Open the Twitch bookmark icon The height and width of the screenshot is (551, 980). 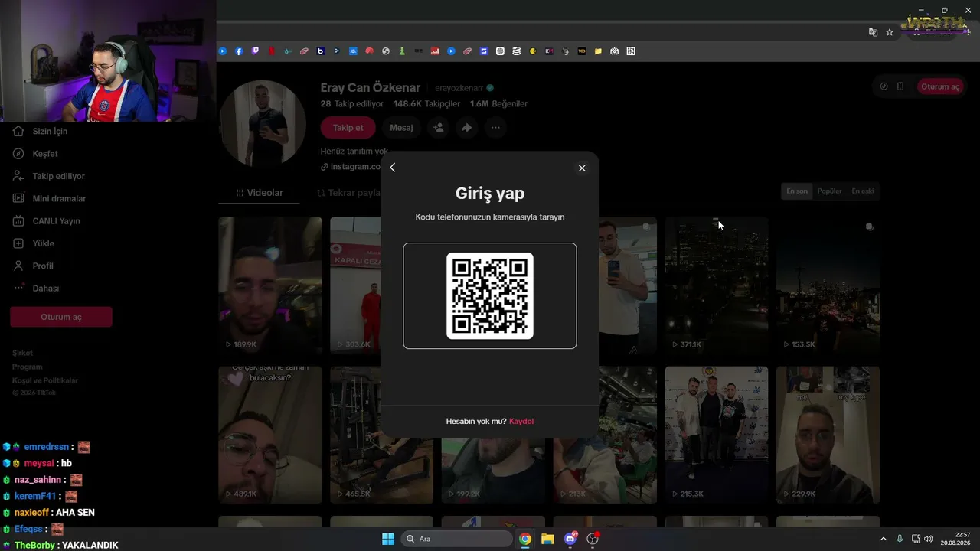pos(255,51)
